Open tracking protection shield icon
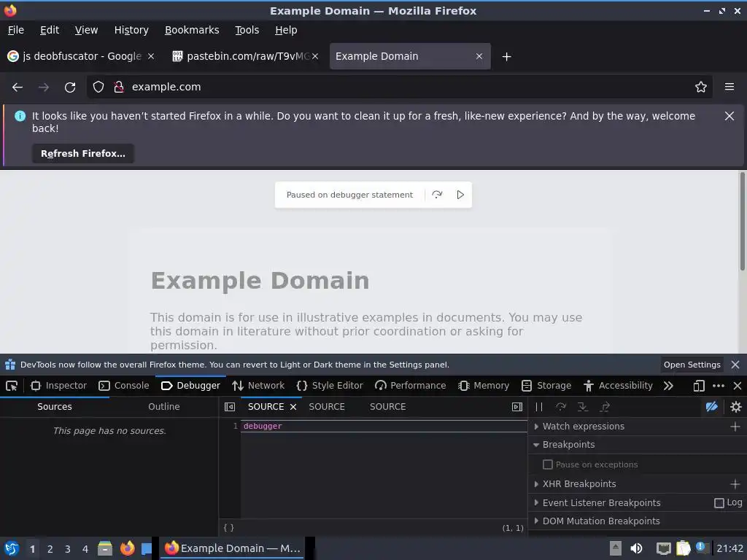 (x=98, y=87)
